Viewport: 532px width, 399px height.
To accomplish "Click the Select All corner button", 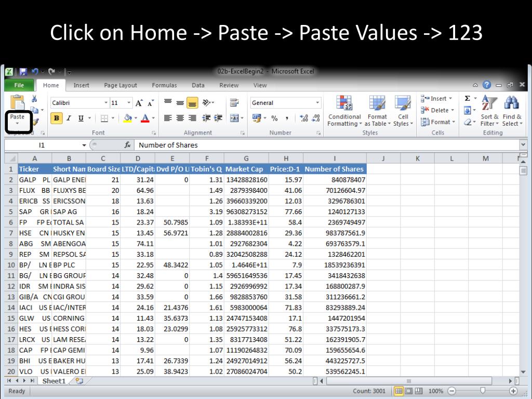I will tap(11, 158).
